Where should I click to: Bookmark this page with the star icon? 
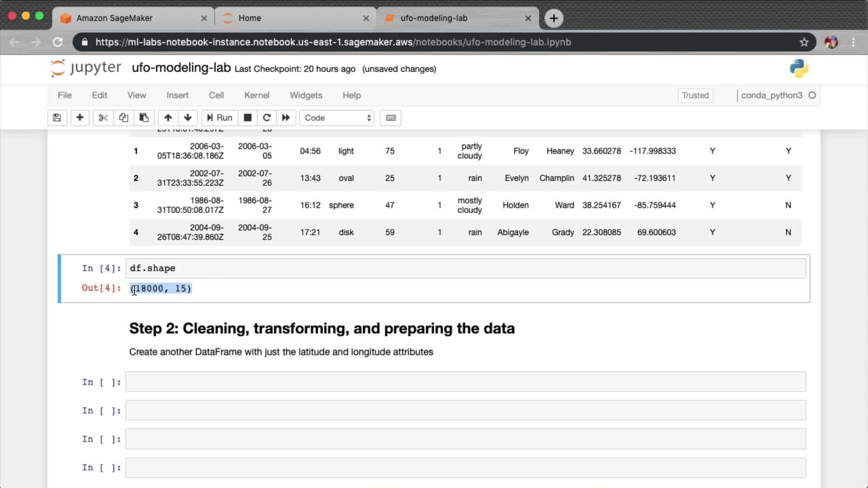[804, 42]
